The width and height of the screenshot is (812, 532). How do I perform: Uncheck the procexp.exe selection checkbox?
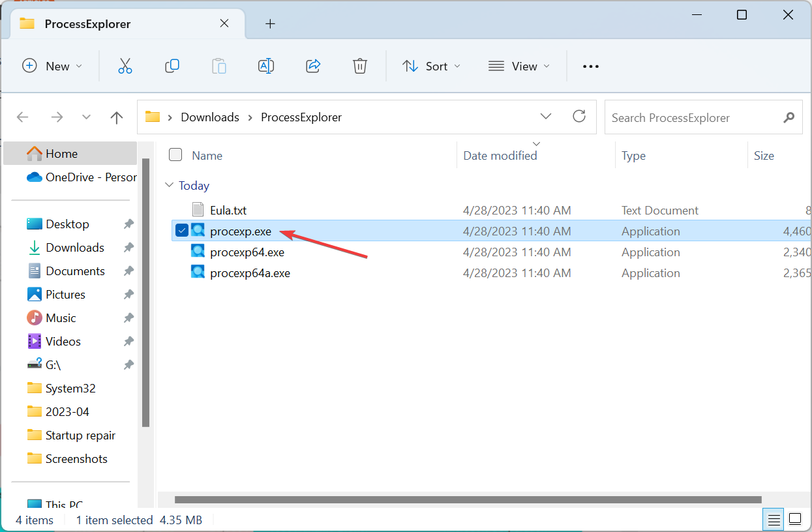182,230
